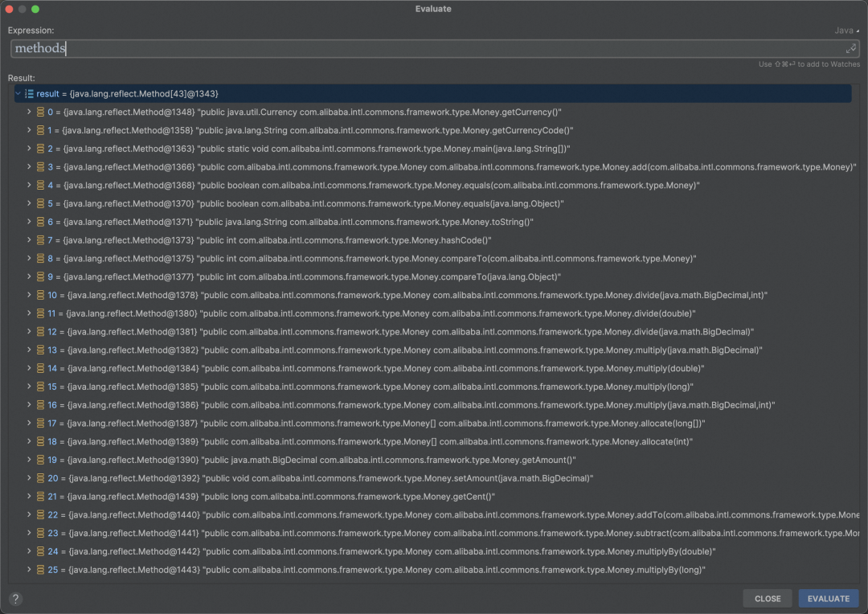Screen dimensions: 868x614
Task: Click the array icon beside result
Action: (x=30, y=93)
